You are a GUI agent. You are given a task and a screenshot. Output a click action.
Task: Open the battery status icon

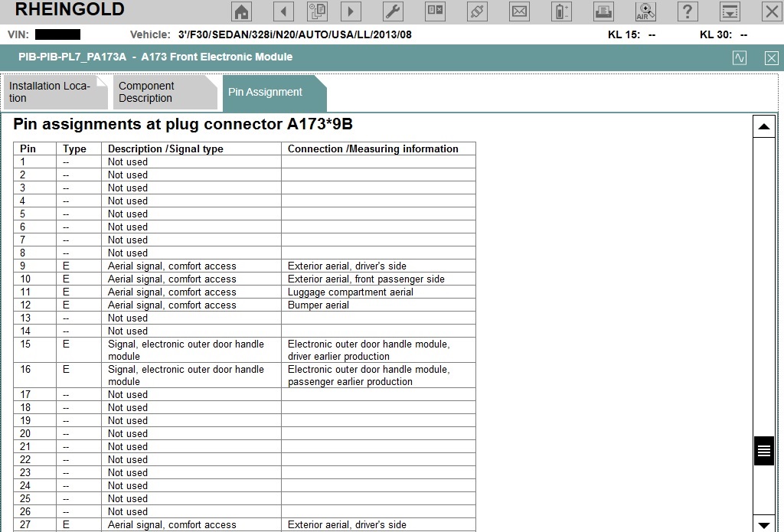pos(561,11)
